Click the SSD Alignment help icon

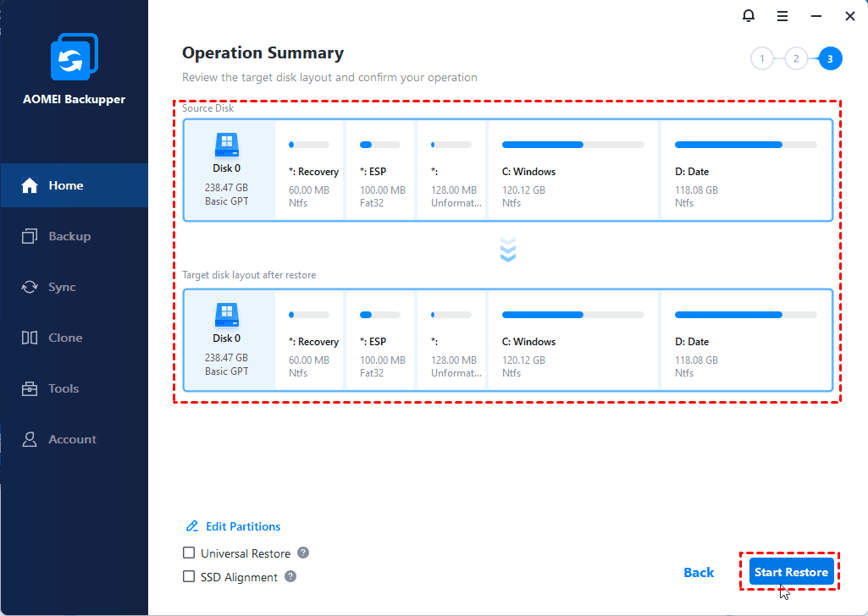tap(290, 576)
